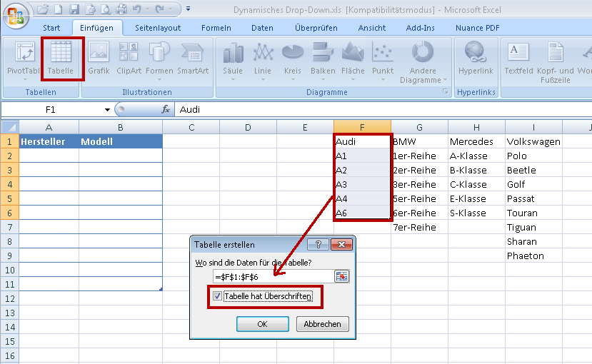The width and height of the screenshot is (592, 364).
Task: Click the question mark help button in dialog
Action: [318, 244]
